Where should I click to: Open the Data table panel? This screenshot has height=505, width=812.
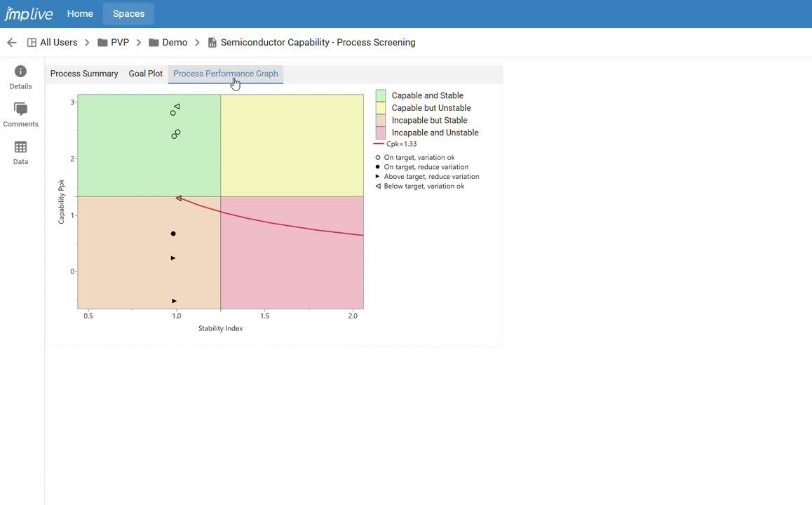(20, 152)
